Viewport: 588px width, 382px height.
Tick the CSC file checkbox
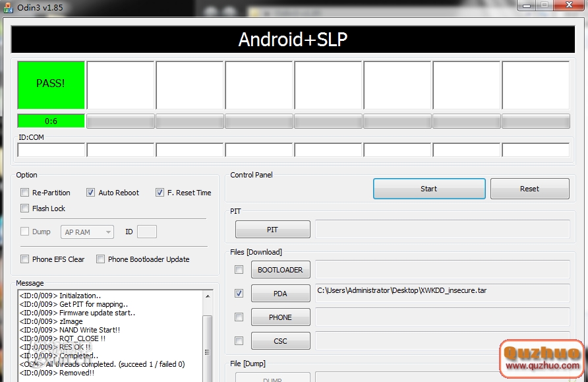coord(239,340)
